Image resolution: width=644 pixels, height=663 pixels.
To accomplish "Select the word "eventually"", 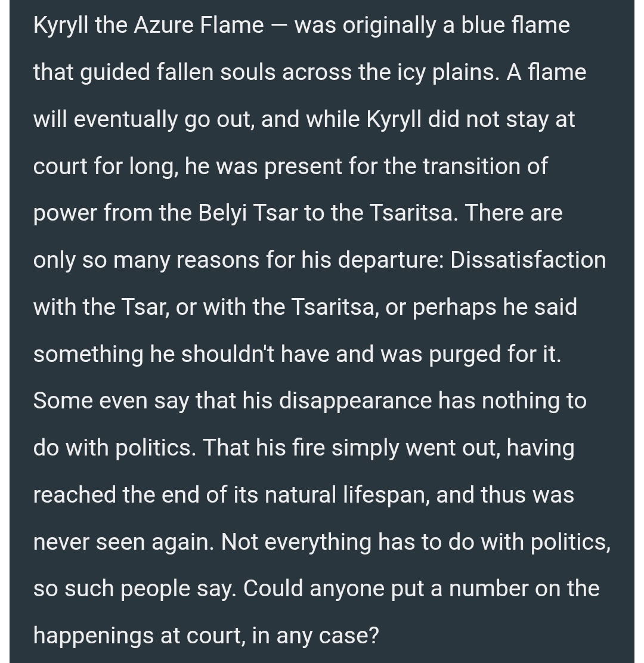I will coord(126,119).
